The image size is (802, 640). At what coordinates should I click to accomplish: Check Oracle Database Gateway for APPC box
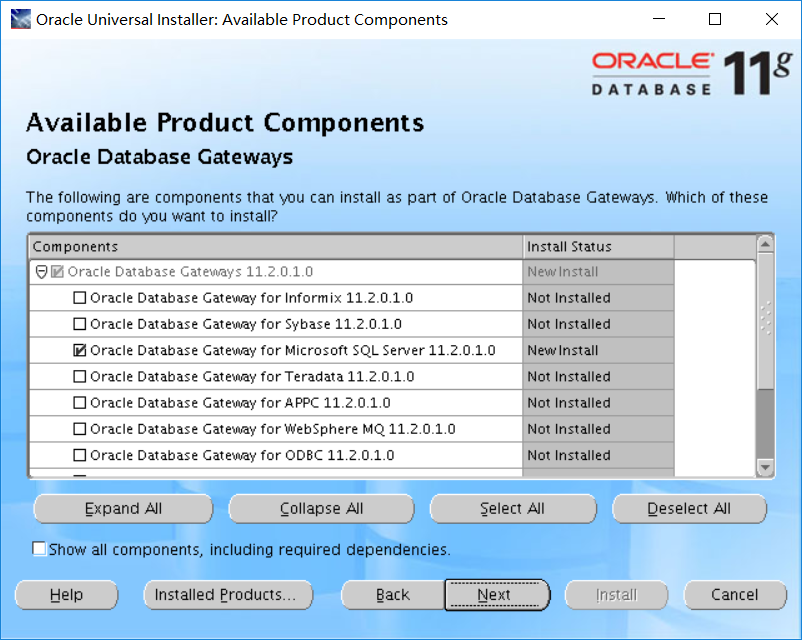point(79,403)
